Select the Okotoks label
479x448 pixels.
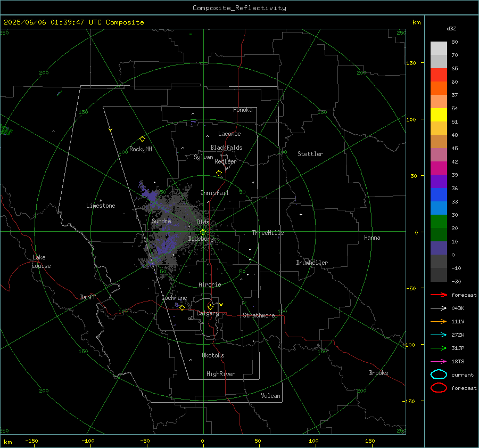point(213,355)
